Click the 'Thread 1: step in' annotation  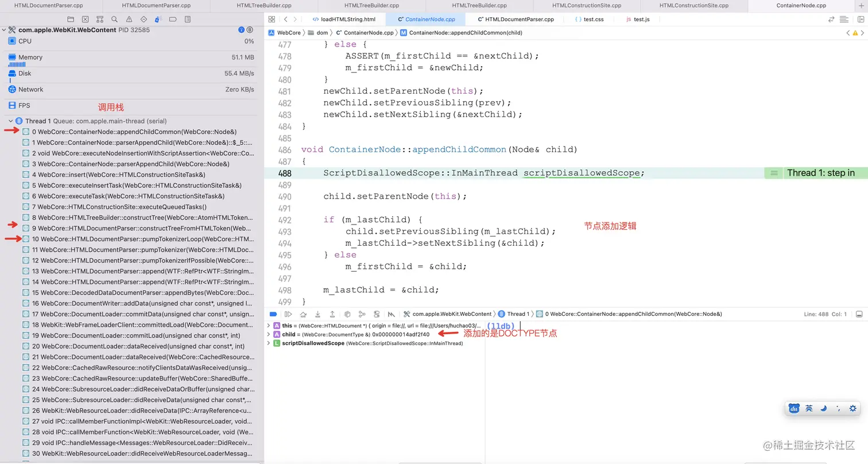click(x=820, y=173)
